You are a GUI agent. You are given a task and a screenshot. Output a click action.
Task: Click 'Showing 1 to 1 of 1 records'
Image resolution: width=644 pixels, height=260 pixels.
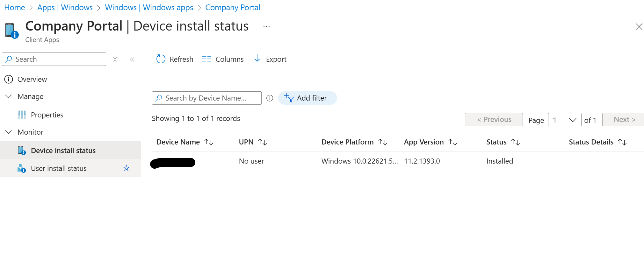pyautogui.click(x=196, y=118)
